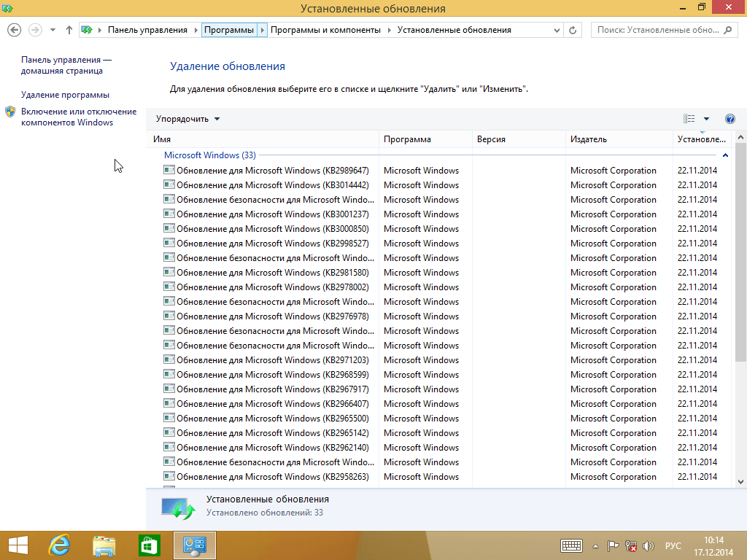The height and width of the screenshot is (560, 747).
Task: Click the shield icon beside Windows components link
Action: tap(10, 112)
